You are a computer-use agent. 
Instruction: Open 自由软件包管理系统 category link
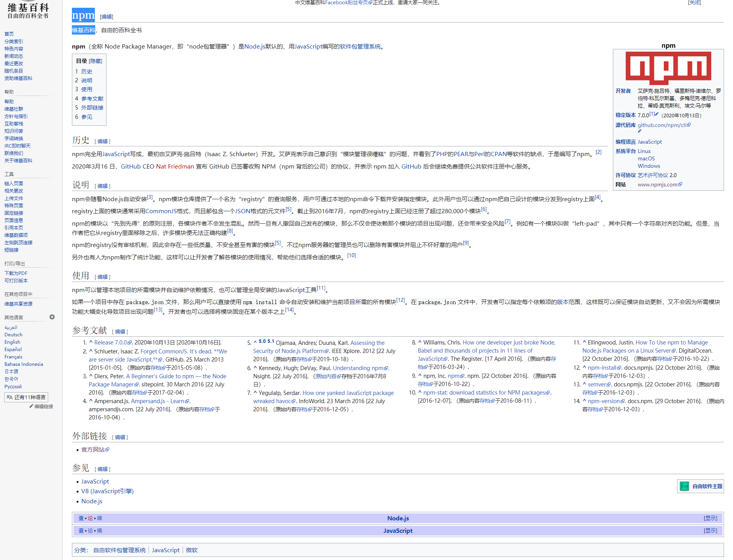[119, 550]
